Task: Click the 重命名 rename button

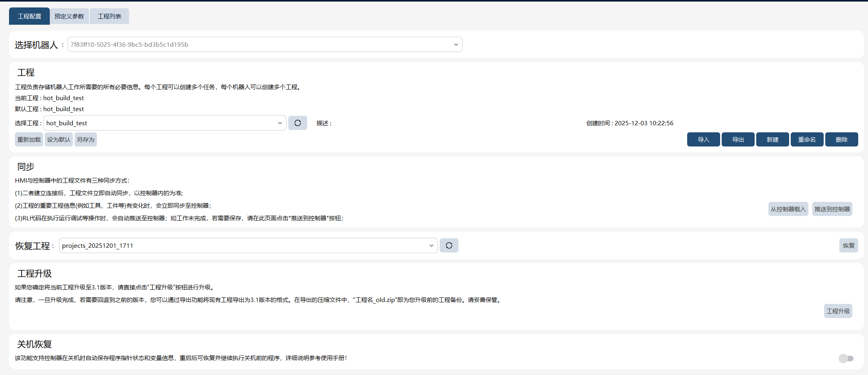Action: tap(807, 139)
